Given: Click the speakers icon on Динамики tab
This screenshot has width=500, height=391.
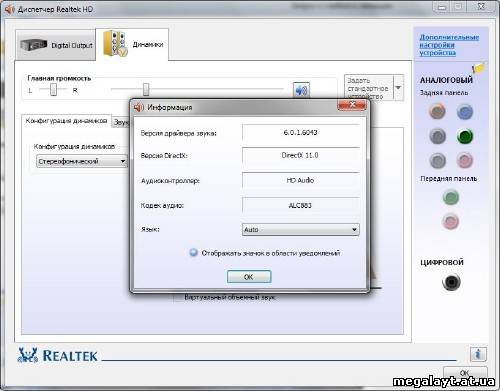Looking at the screenshot, I should pos(115,44).
